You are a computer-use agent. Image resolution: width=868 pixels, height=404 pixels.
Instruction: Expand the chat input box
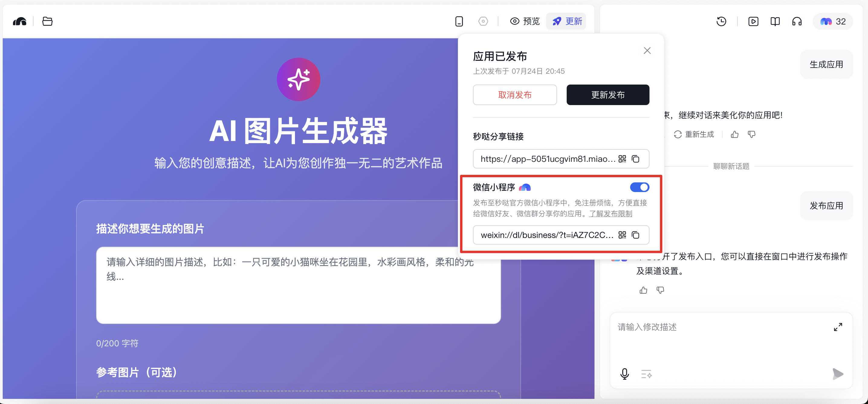[x=838, y=327]
